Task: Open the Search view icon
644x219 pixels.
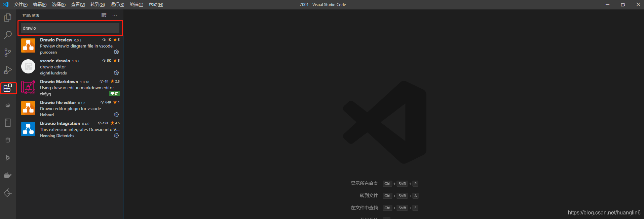Action: (x=8, y=35)
